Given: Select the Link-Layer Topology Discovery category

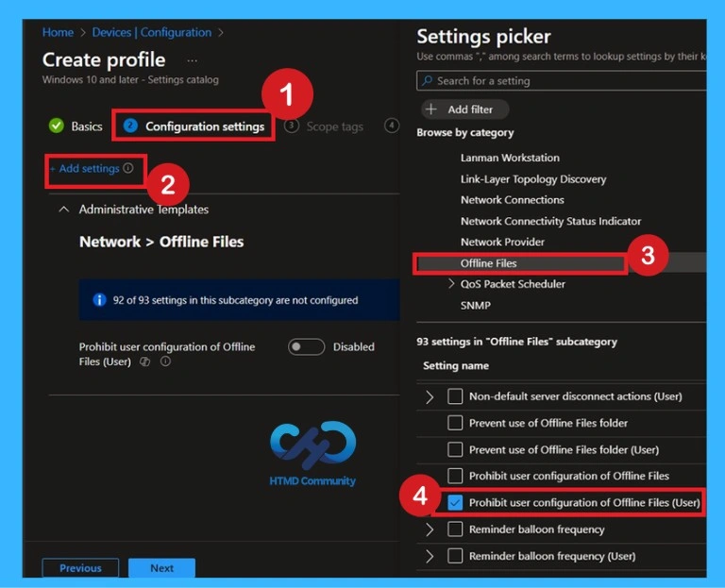Looking at the screenshot, I should [x=533, y=179].
